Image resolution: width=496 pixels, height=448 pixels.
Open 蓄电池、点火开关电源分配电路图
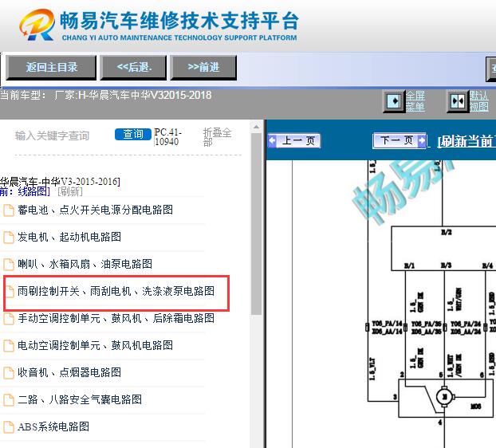[95, 210]
